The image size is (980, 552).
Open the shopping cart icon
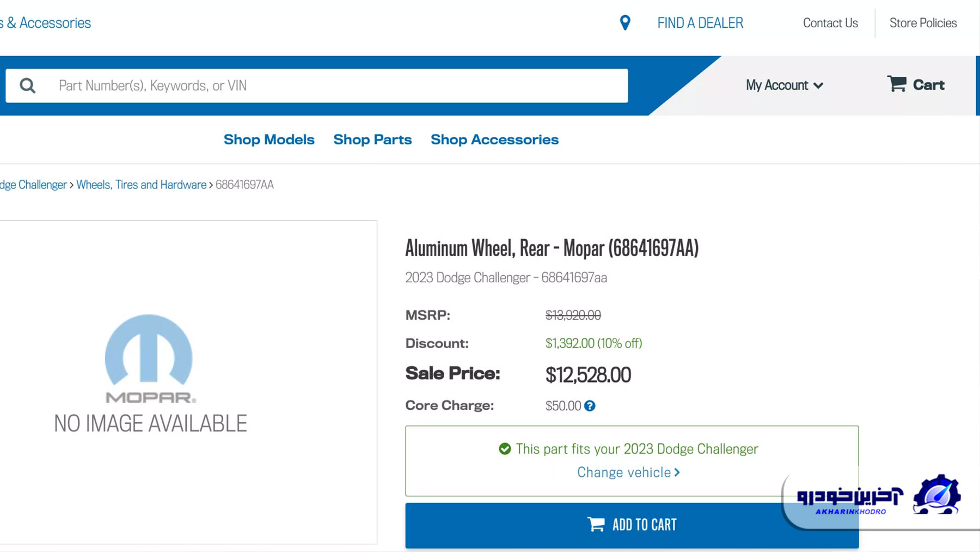(897, 84)
